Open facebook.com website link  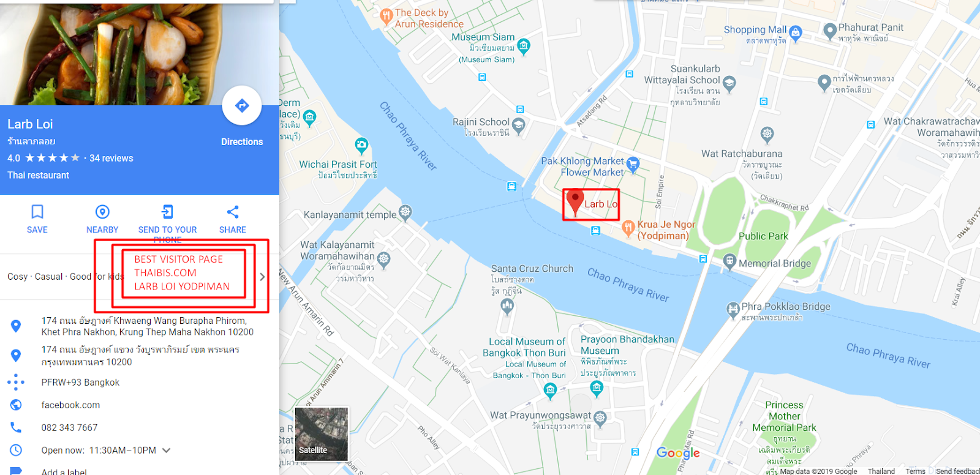click(x=70, y=405)
